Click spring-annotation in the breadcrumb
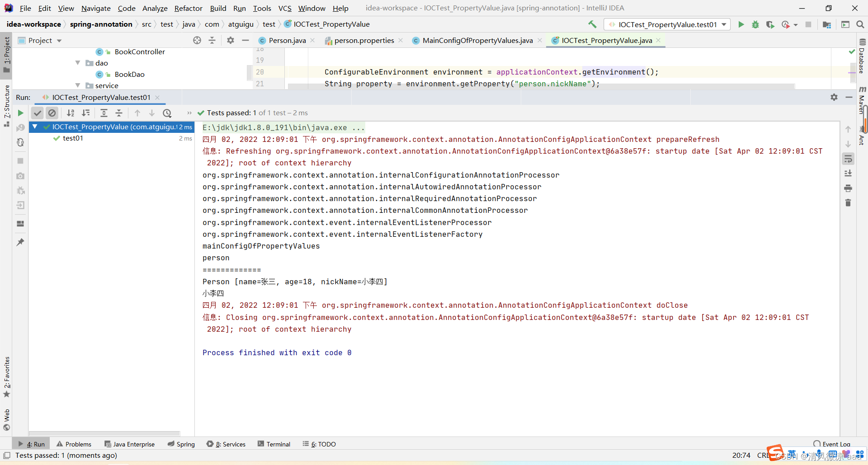The image size is (868, 465). [101, 24]
